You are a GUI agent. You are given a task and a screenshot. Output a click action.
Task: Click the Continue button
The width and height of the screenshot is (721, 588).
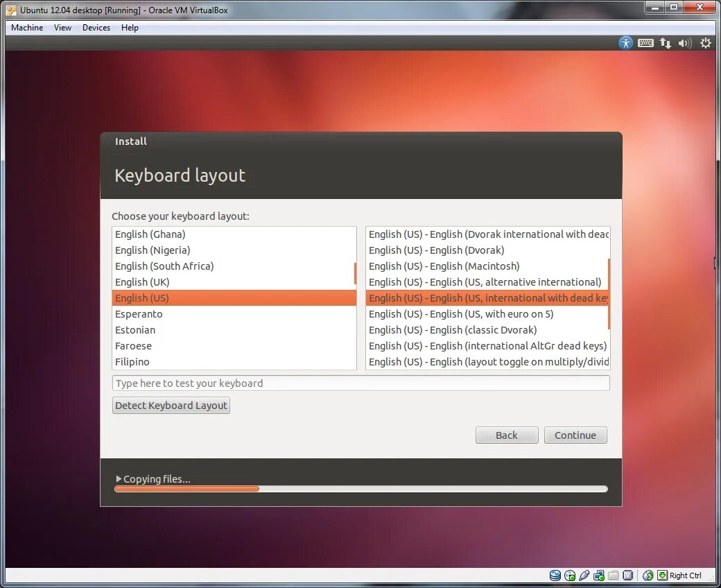(x=575, y=435)
